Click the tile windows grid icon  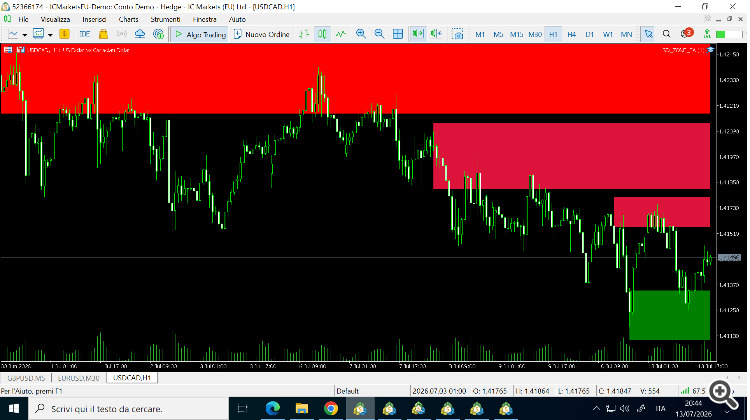[x=397, y=34]
